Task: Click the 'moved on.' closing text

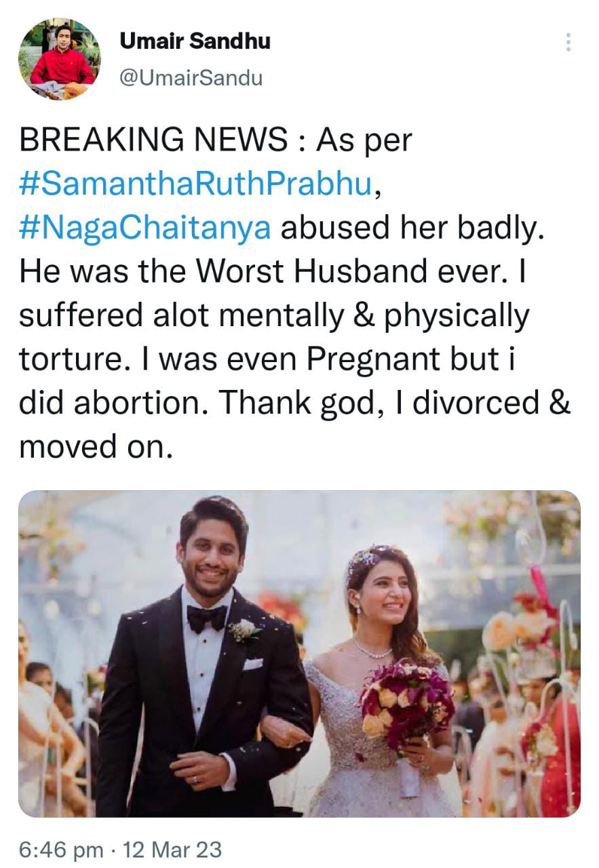Action: 92,447
